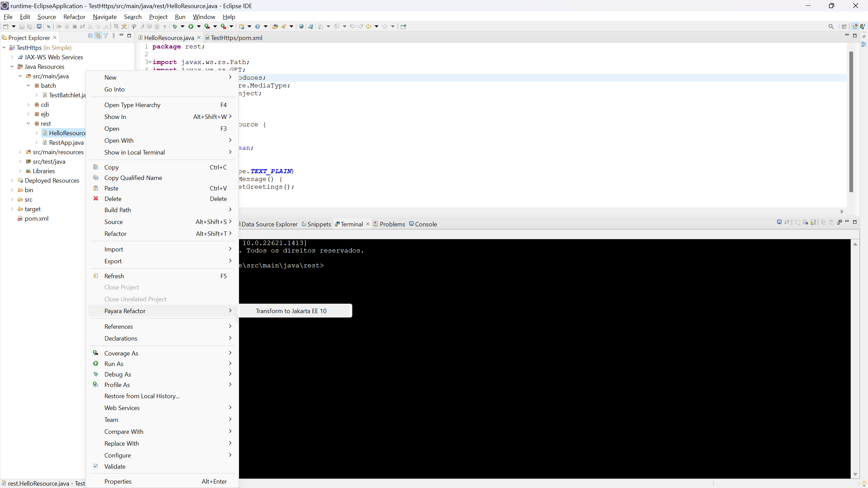This screenshot has width=868, height=488.
Task: Select the Problems view tab
Action: 392,224
